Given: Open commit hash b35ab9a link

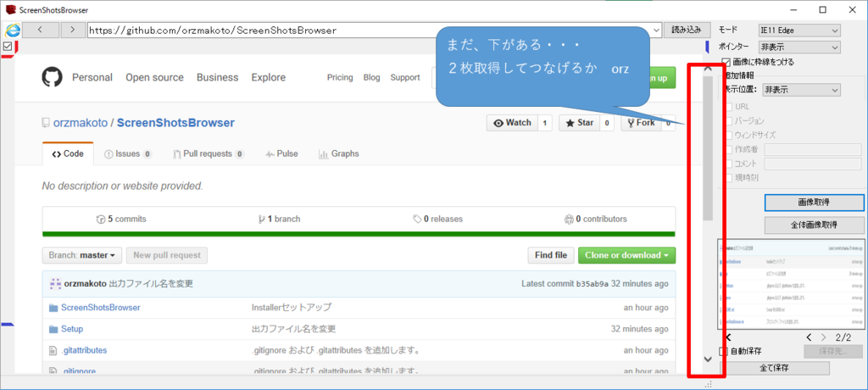Looking at the screenshot, I should [593, 284].
